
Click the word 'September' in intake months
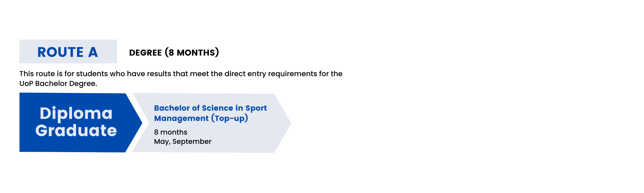click(192, 142)
